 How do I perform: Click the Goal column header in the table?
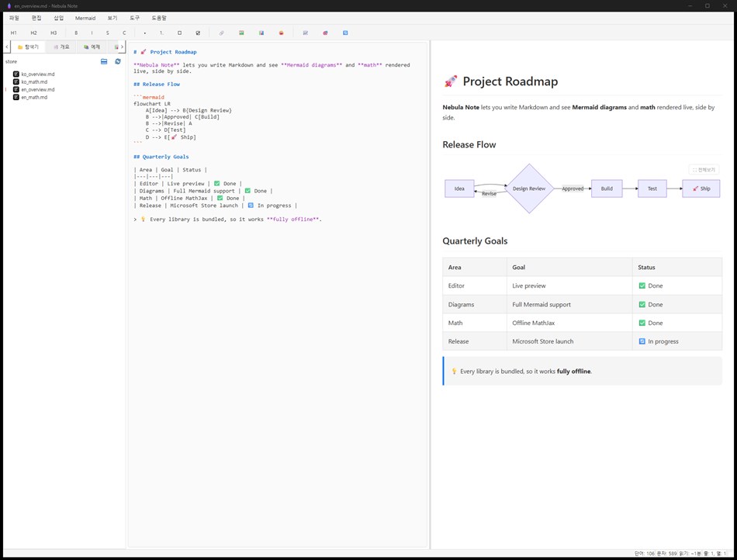(569, 268)
